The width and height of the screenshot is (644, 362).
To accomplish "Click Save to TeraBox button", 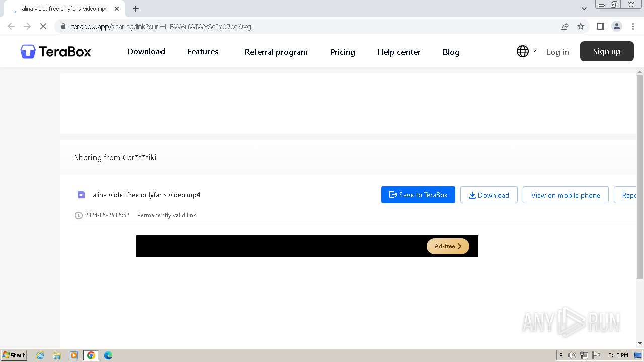I will [x=418, y=195].
